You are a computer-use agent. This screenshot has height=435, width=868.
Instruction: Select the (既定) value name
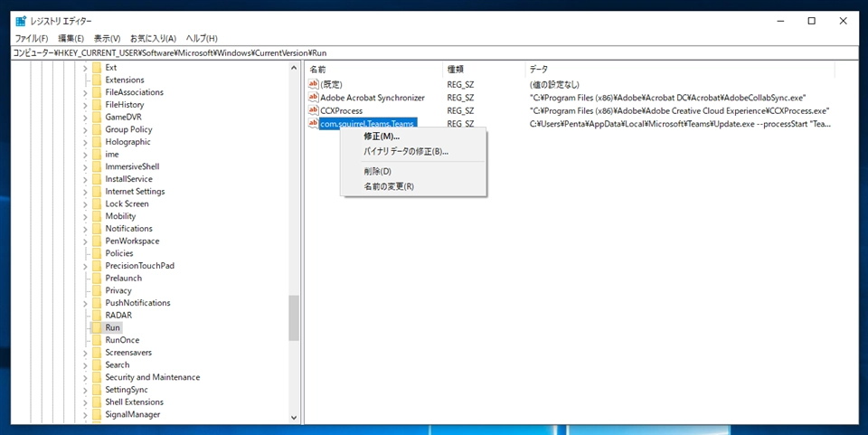click(332, 85)
